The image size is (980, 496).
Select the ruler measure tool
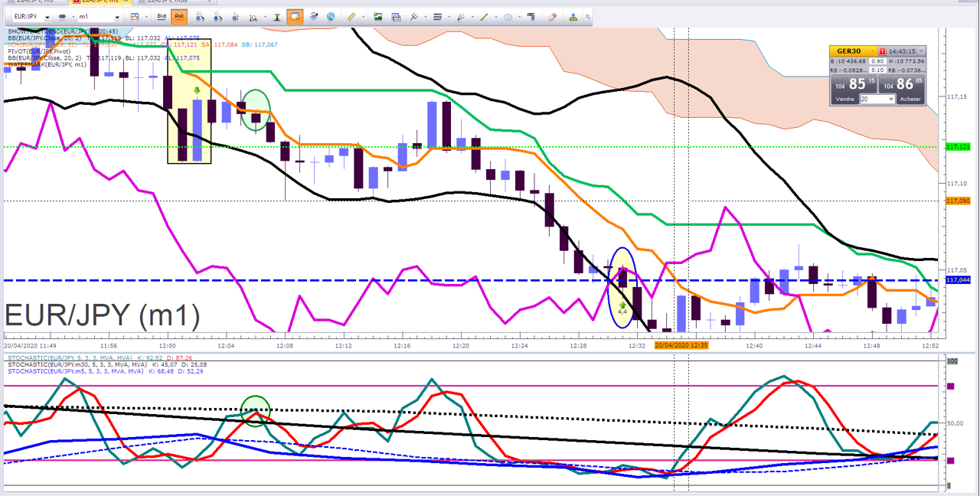coord(351,17)
